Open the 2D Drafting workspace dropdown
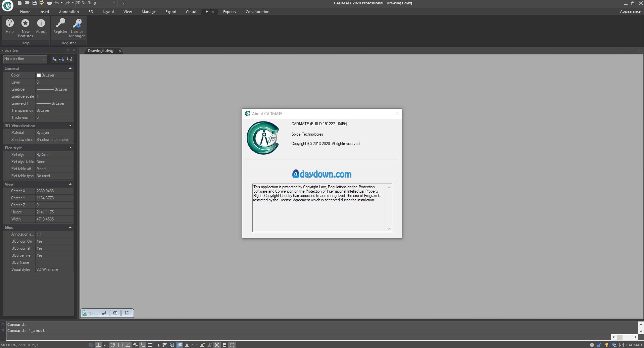Screen dimensions: 644x348 [96, 3]
